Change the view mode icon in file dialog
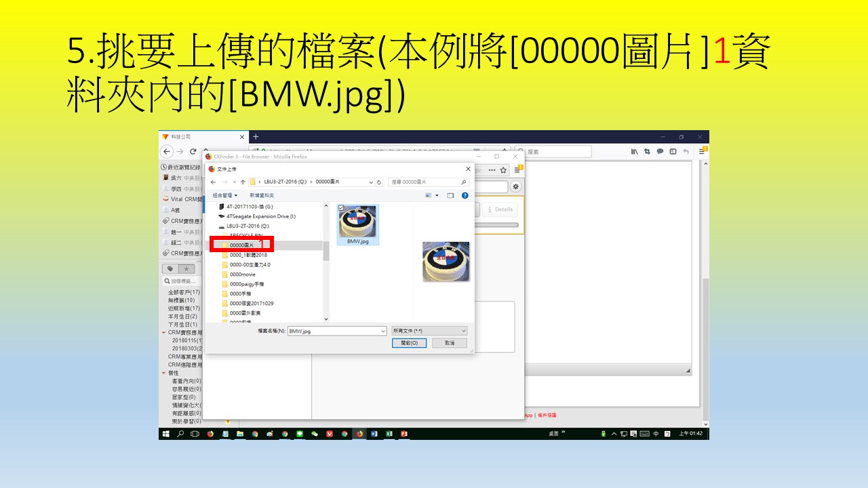 (x=429, y=195)
